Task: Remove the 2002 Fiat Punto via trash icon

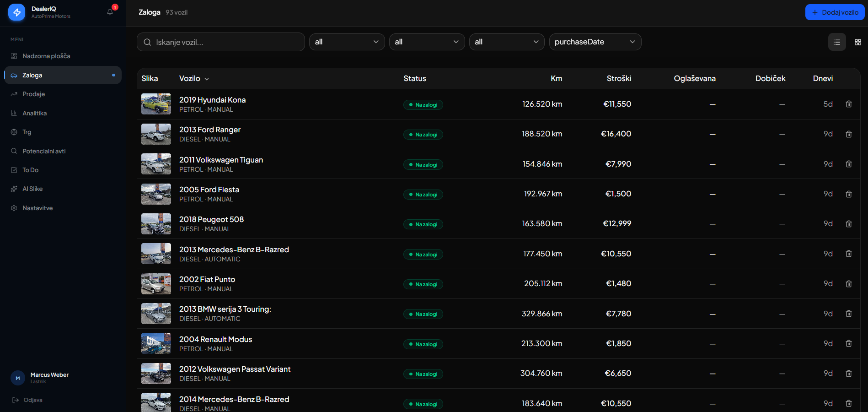Action: pos(849,284)
